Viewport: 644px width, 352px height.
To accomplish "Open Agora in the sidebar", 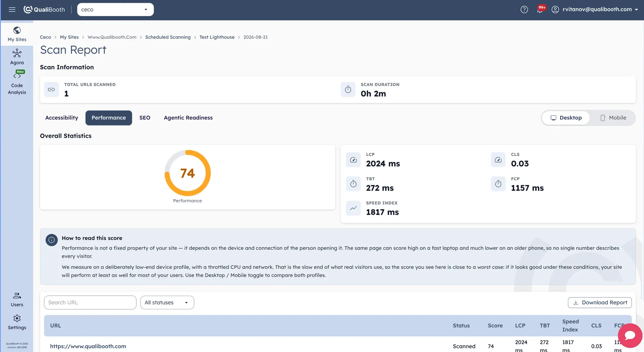I will [17, 57].
